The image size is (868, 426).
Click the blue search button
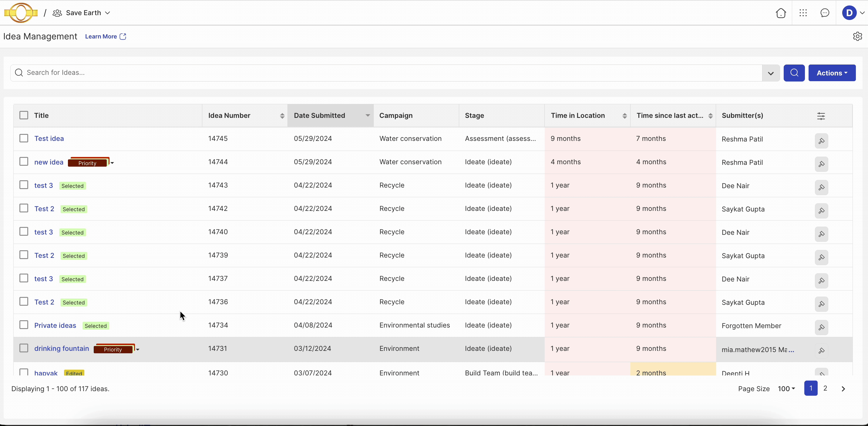pyautogui.click(x=794, y=73)
